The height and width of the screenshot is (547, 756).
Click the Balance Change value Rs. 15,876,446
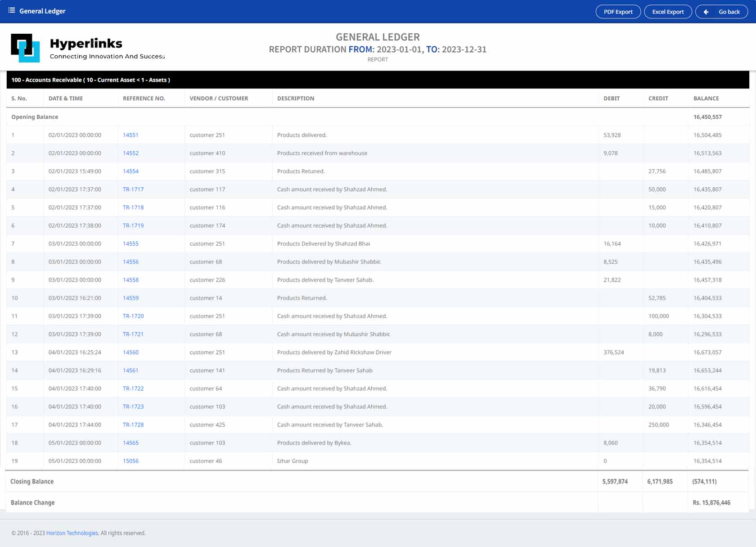pyautogui.click(x=711, y=502)
